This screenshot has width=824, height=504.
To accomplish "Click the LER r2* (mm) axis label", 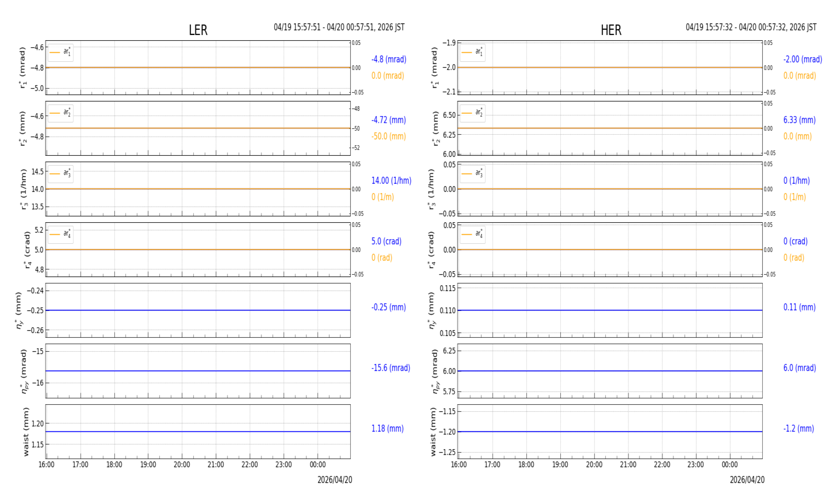I will pos(23,128).
